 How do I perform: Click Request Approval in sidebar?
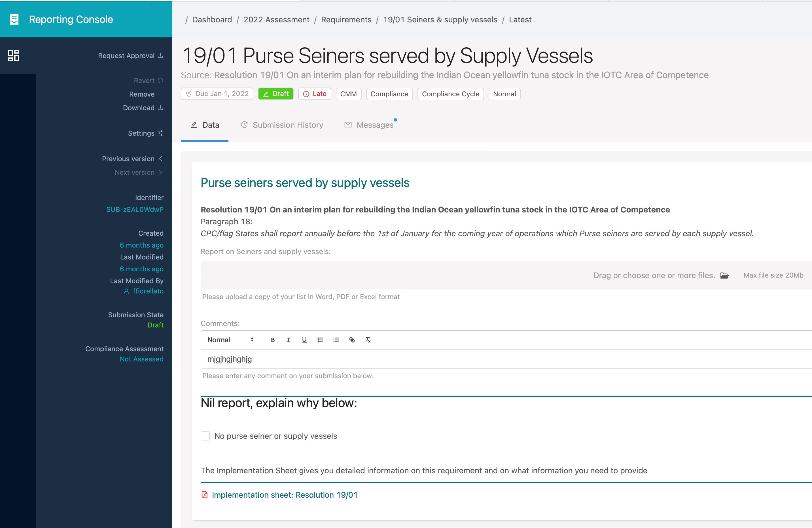point(130,56)
